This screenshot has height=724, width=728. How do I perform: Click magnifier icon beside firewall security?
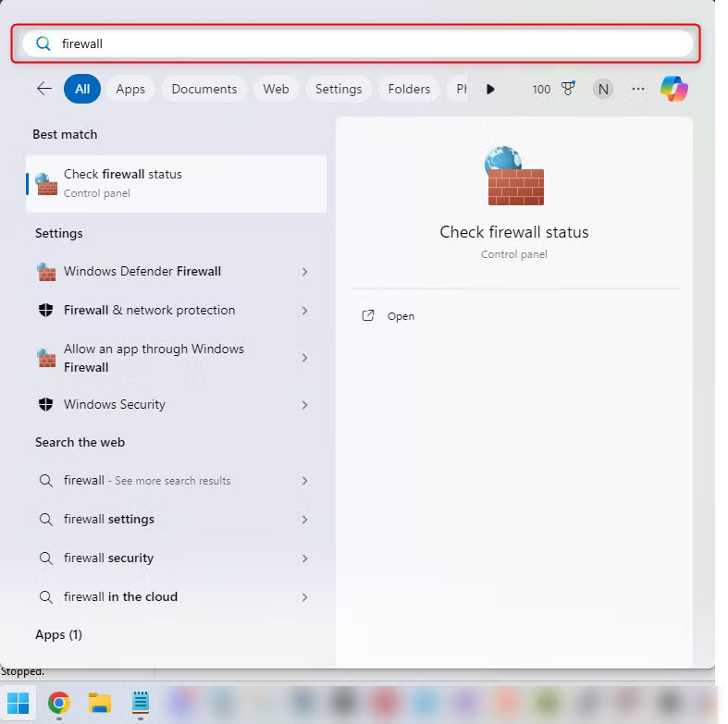[x=46, y=558]
